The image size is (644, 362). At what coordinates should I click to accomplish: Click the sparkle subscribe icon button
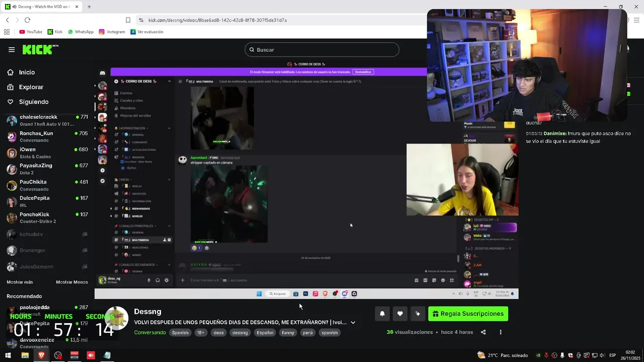(418, 314)
